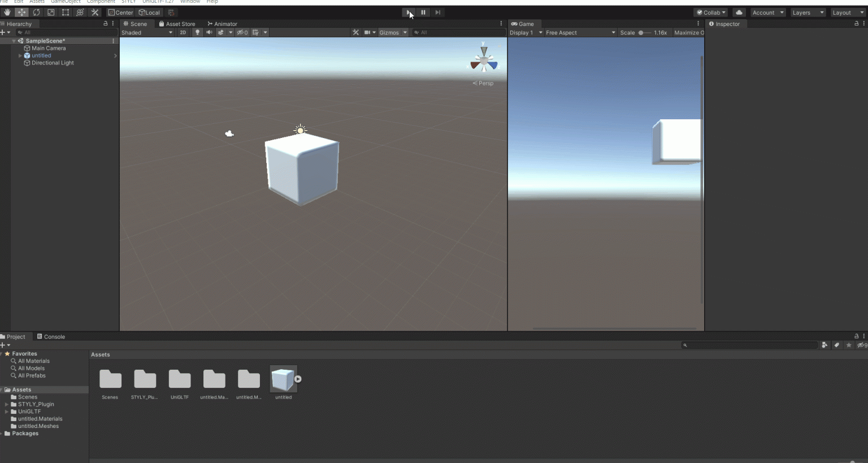Toggle scene lighting with lightbulb icon

point(197,32)
